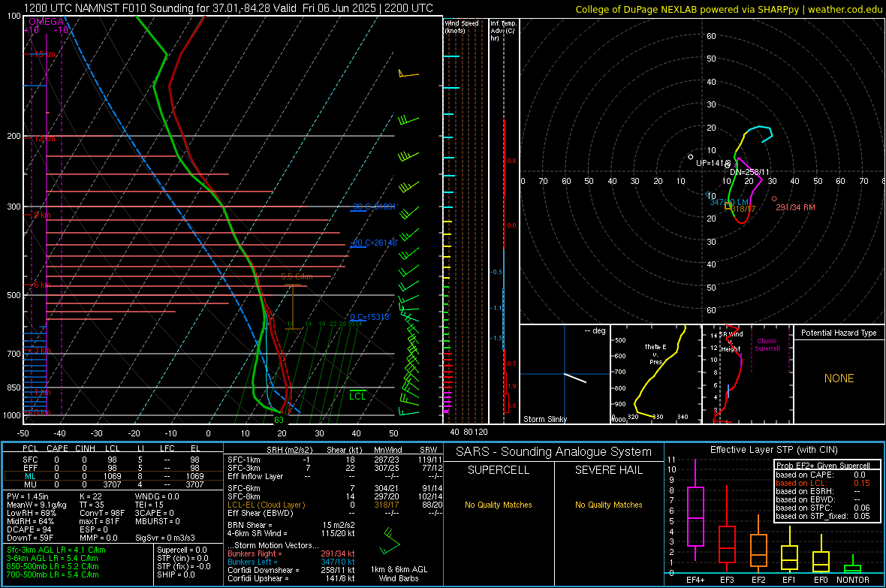Click the Wind Speed (knots) panel header
The width and height of the screenshot is (886, 588).
pyautogui.click(x=462, y=26)
